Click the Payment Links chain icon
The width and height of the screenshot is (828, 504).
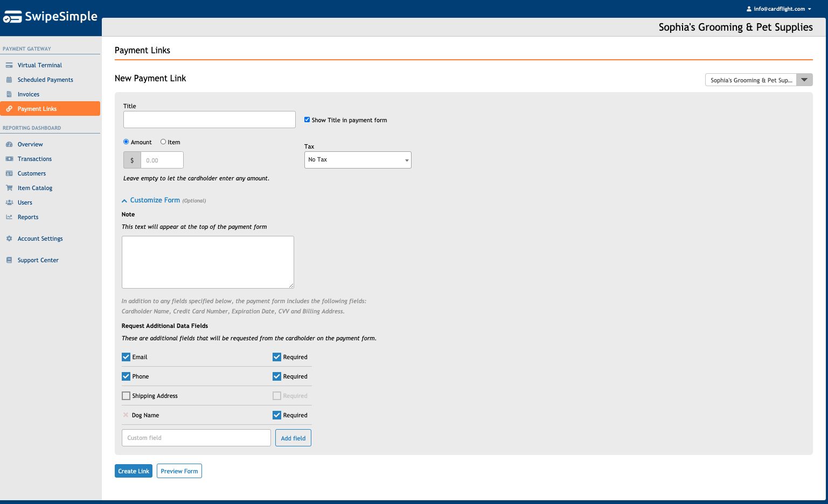pyautogui.click(x=9, y=109)
